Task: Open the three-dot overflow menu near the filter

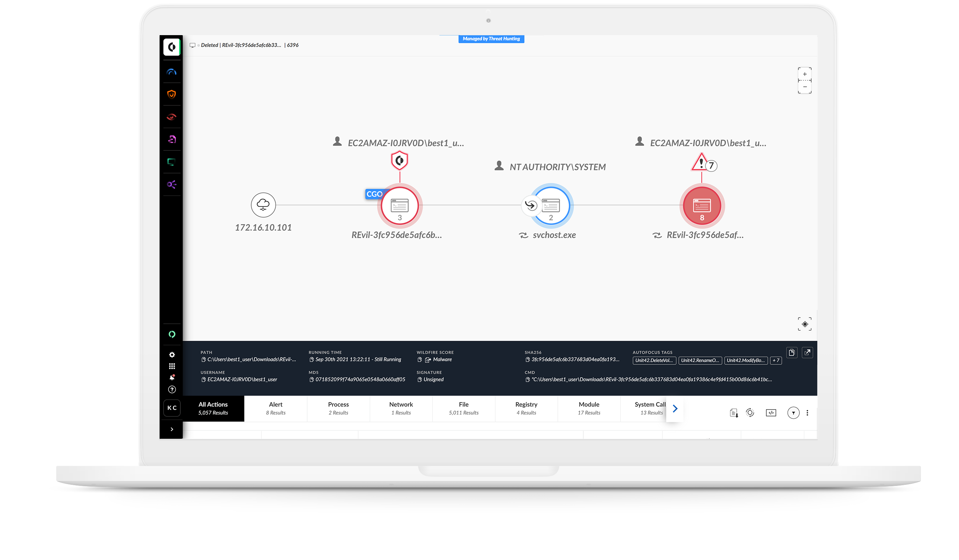Action: coord(807,412)
